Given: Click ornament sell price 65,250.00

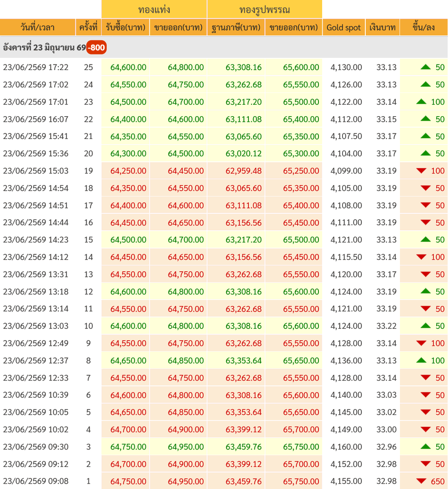Looking at the screenshot, I should (301, 171).
